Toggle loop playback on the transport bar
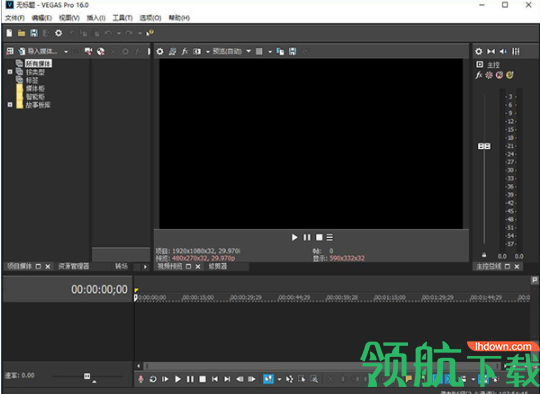Screen dimensions: 540x394 point(153,379)
